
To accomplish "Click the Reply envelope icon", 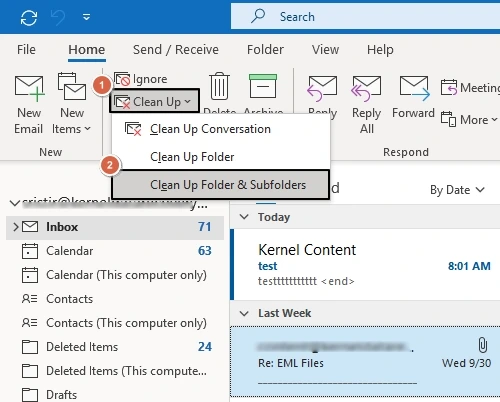I will 322,88.
